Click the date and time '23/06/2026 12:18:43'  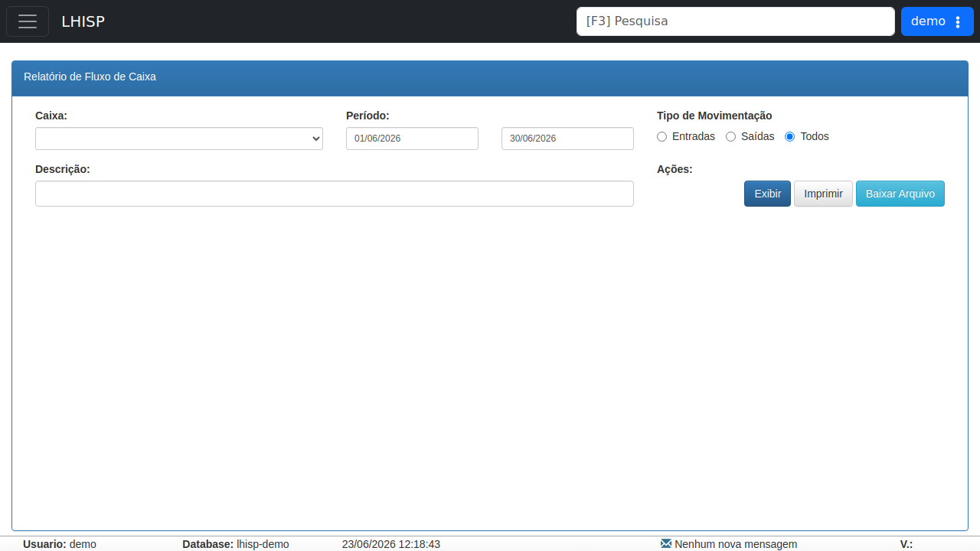(391, 544)
